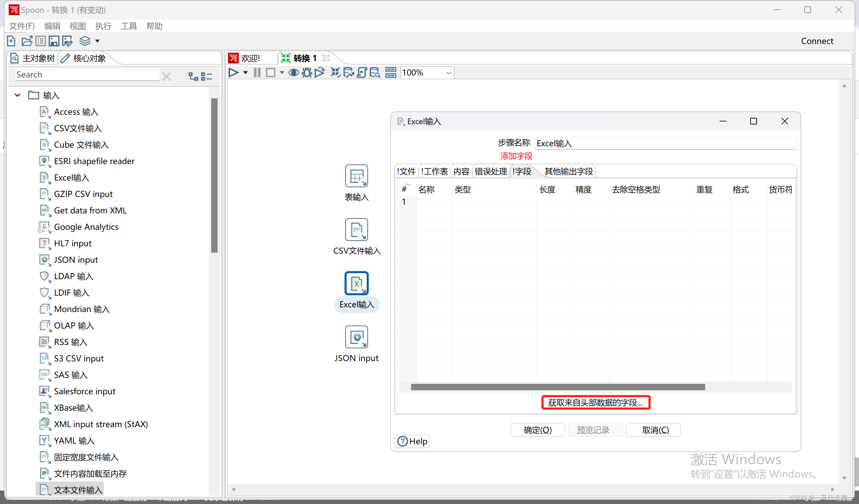Pause the running transformation
859x504 pixels.
257,72
